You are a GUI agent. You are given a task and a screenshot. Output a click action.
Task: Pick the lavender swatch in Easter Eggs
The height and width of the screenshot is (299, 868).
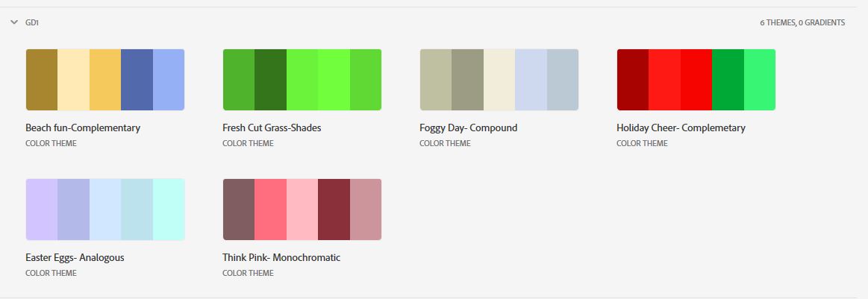(42, 210)
